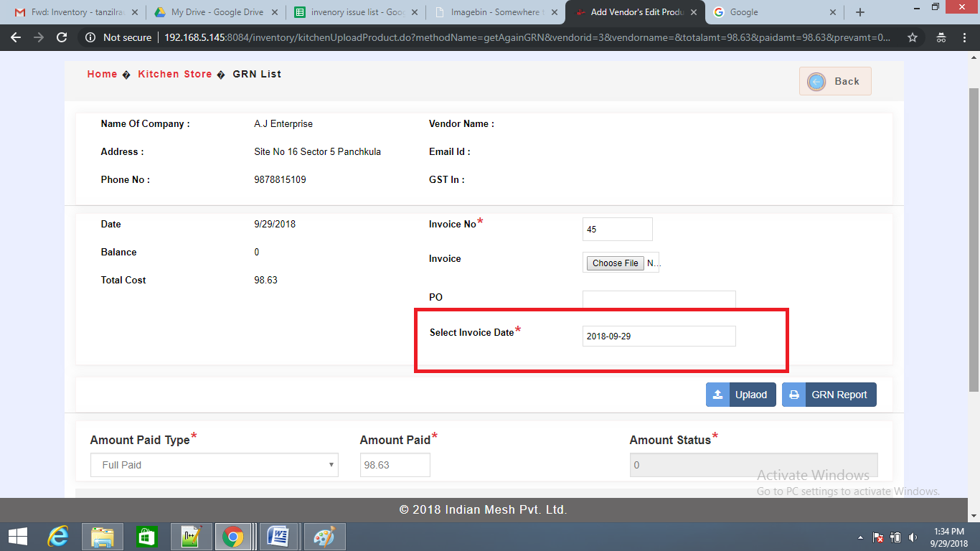Click the Amount Status field
The height and width of the screenshot is (551, 980).
tap(753, 465)
